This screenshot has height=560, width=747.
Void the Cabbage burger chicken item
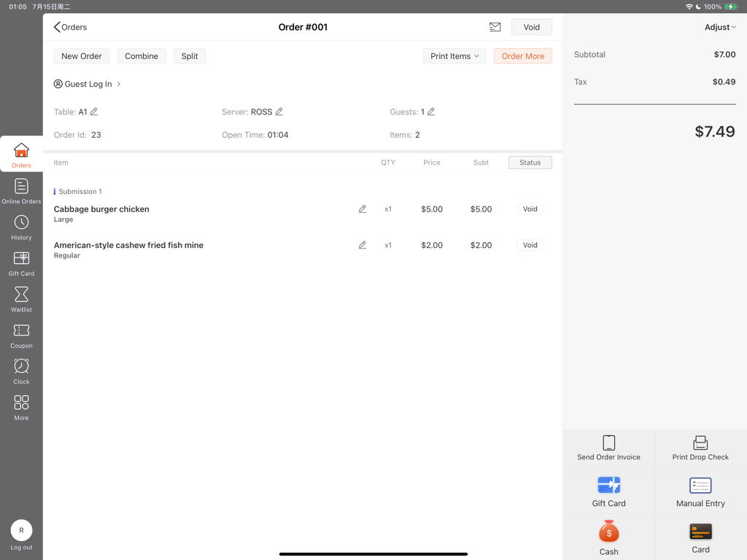click(x=530, y=209)
